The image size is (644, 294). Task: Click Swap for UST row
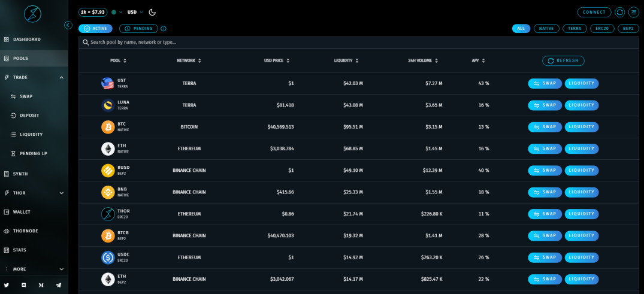pos(545,83)
